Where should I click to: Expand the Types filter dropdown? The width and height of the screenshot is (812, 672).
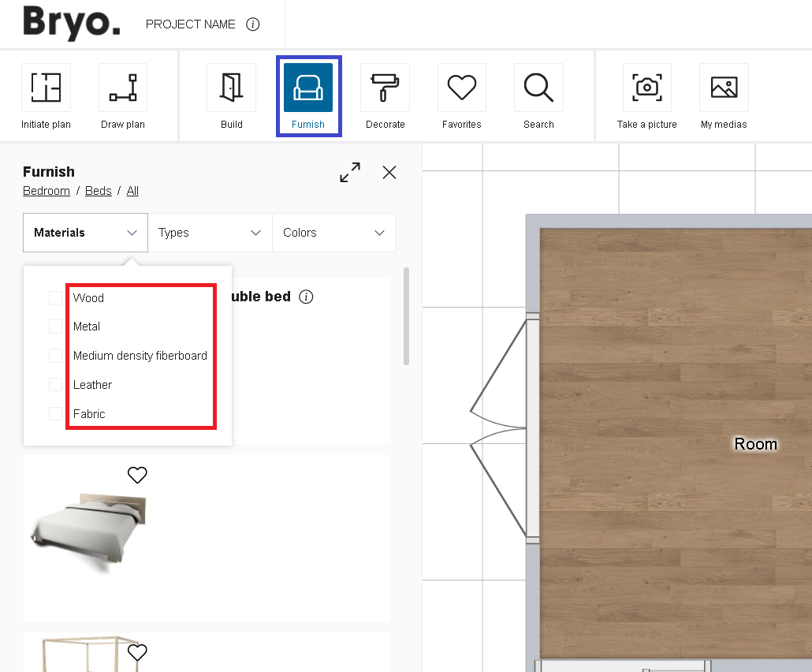pos(210,233)
